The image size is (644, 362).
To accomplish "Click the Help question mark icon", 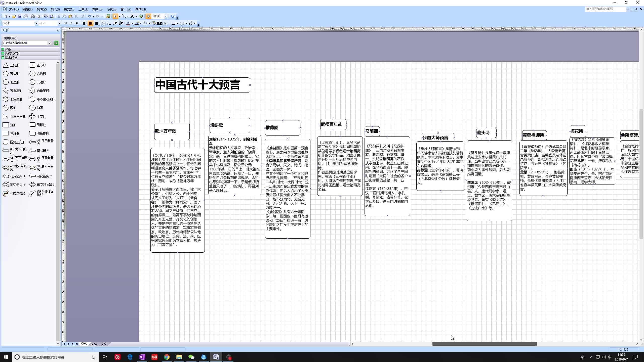I will click(172, 16).
